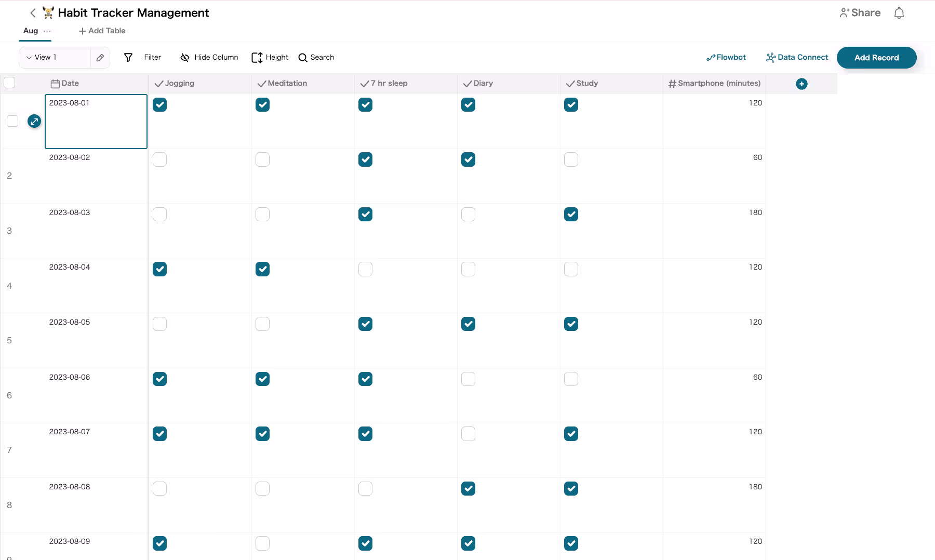Click Add Table tab

click(x=102, y=31)
